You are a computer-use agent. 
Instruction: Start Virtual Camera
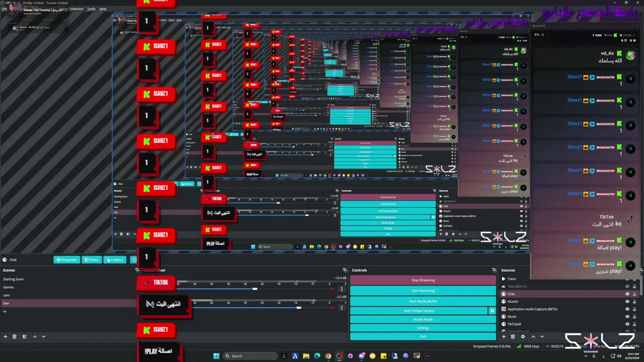(x=419, y=311)
